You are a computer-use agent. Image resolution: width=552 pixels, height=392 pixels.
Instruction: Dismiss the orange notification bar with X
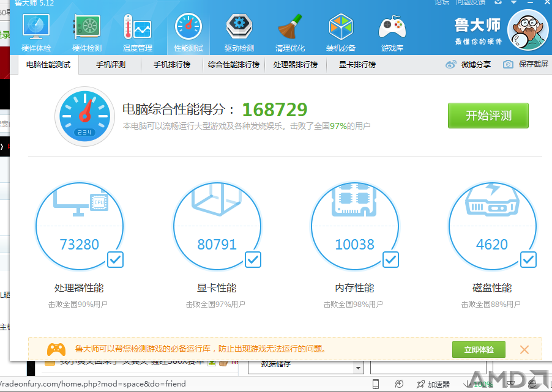524,349
